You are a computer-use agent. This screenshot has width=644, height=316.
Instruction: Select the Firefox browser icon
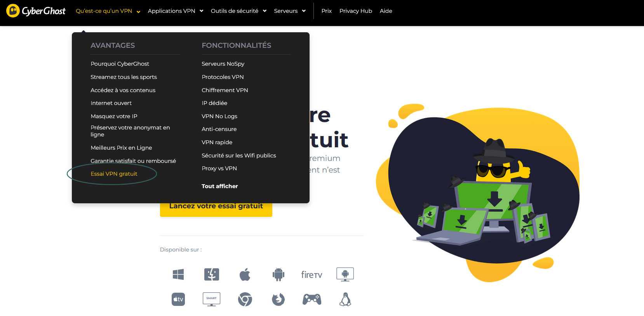click(x=278, y=299)
